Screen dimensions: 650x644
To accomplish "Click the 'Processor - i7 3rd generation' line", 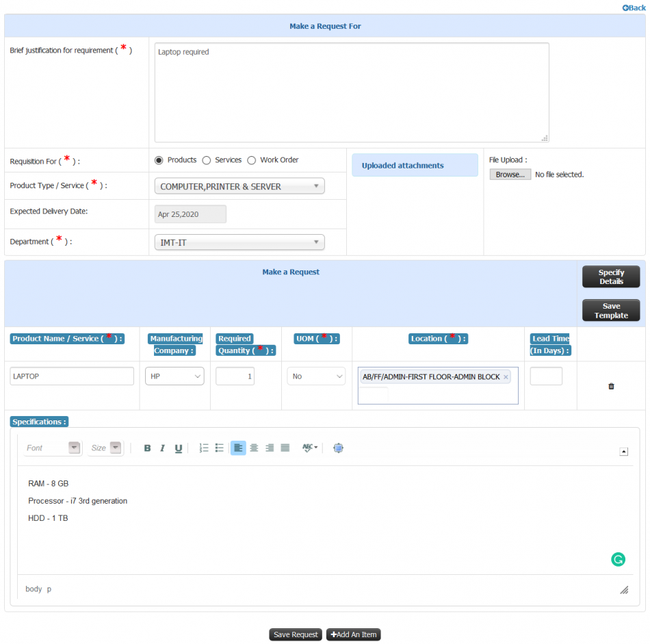I will tap(77, 501).
